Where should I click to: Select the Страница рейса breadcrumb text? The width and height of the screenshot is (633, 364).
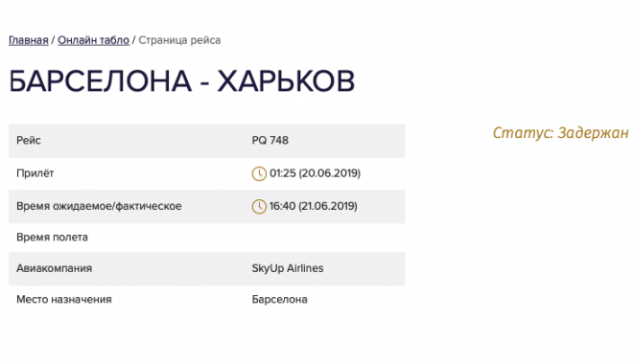click(x=179, y=40)
